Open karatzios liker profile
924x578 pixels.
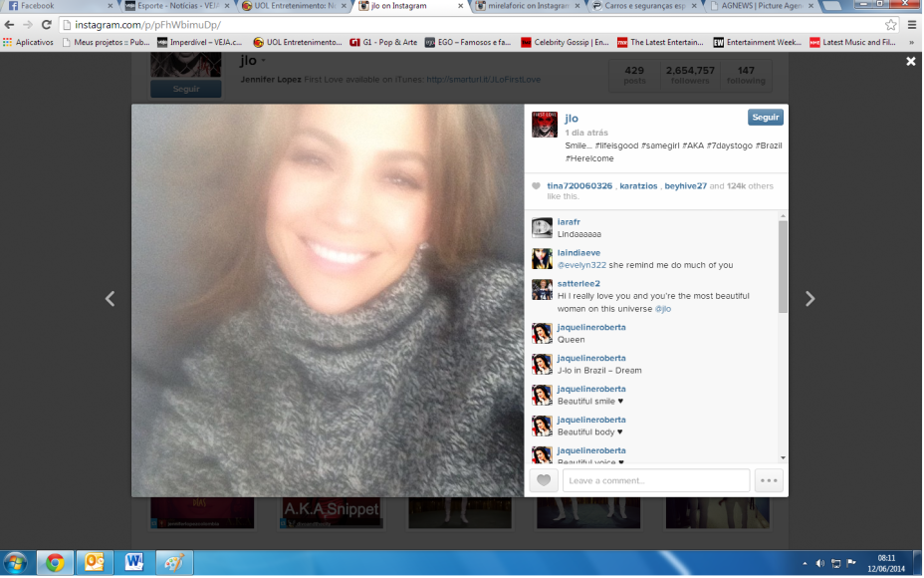point(638,185)
